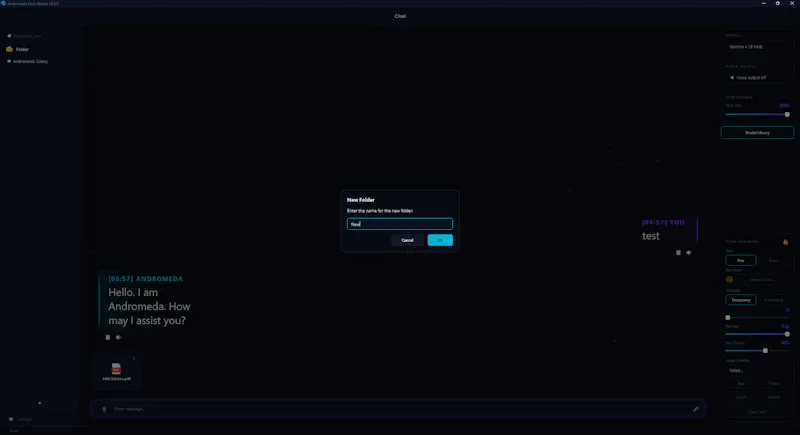This screenshot has width=800, height=435.
Task: Click the plus icon at sidebar bottom
Action: 40,403
